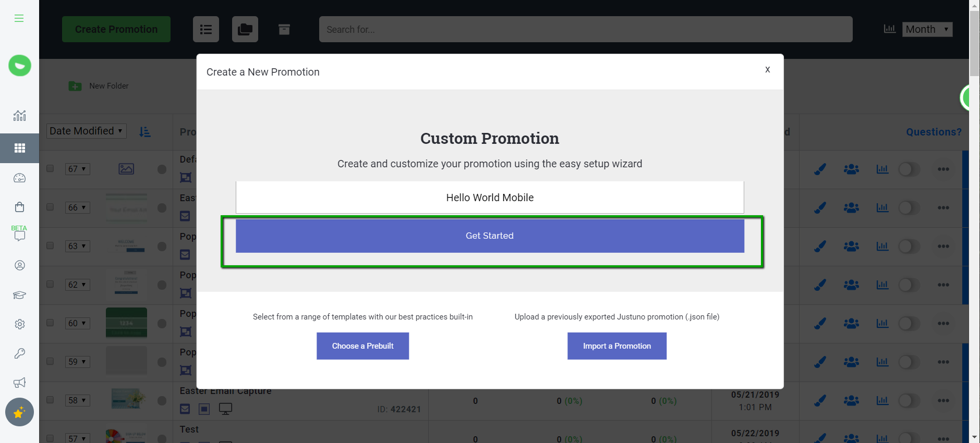Click Choose a Prebuilt button

[362, 346]
